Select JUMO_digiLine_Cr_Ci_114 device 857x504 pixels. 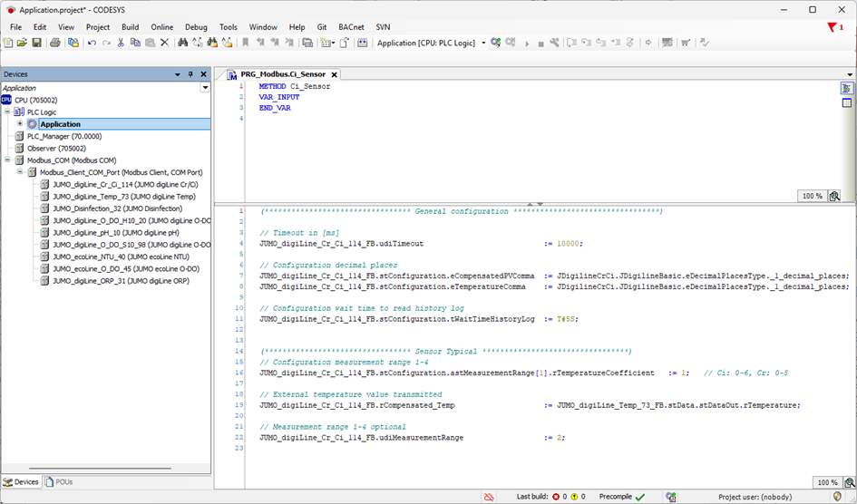point(126,184)
